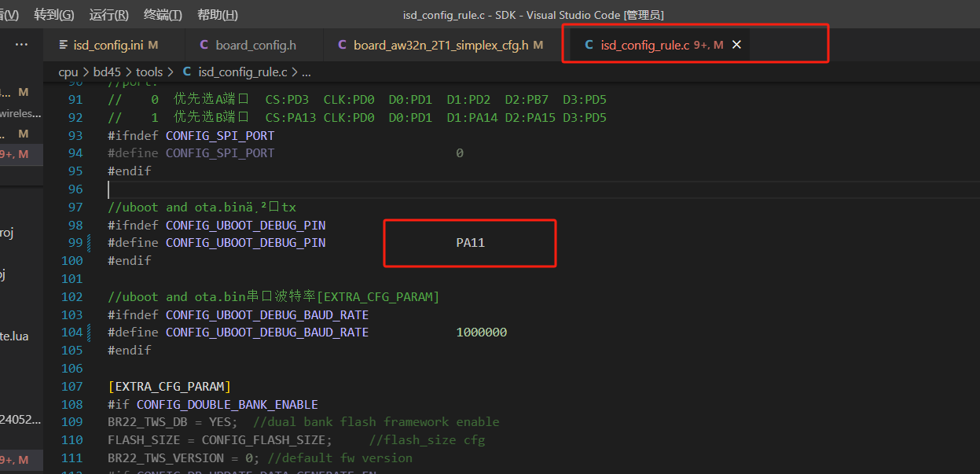Click line number 106 in the gutter

coord(72,369)
